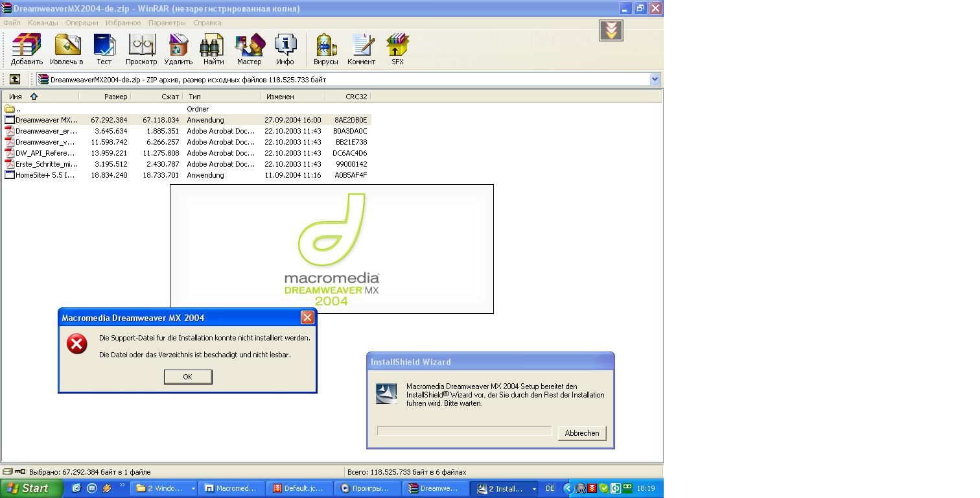Expand hidden system tray icons arrow
Viewport: 980px width, 498px height.
[x=568, y=489]
